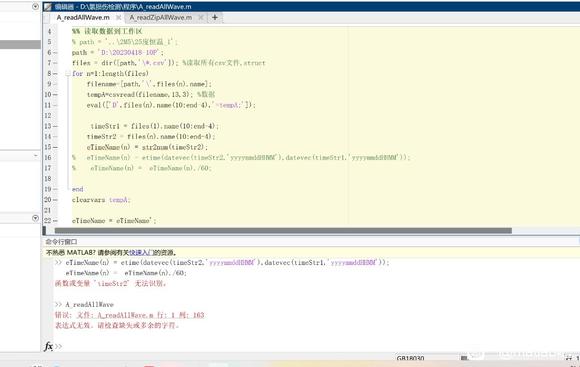The image size is (580, 367).
Task: Click the commented eTimeName line 17
Action: [x=142, y=168]
